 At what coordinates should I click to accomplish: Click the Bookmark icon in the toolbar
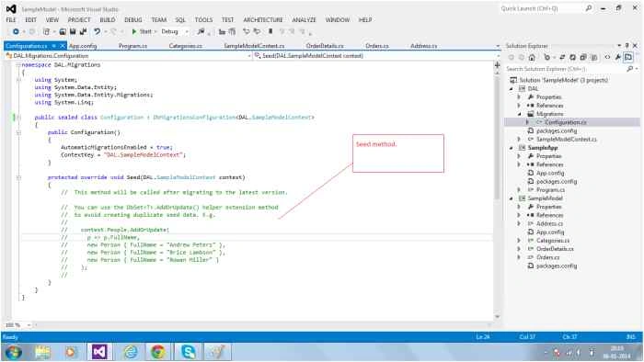coord(270,31)
